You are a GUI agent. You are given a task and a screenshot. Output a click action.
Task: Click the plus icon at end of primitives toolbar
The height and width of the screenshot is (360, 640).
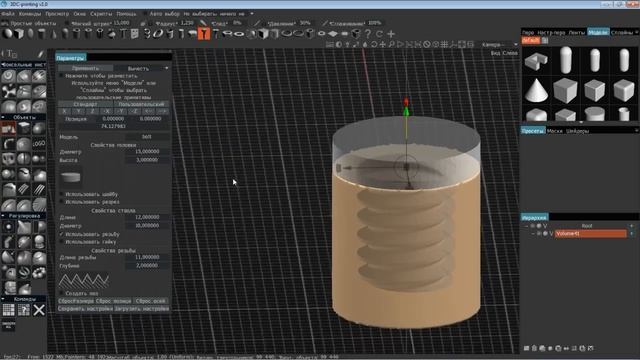(391, 34)
